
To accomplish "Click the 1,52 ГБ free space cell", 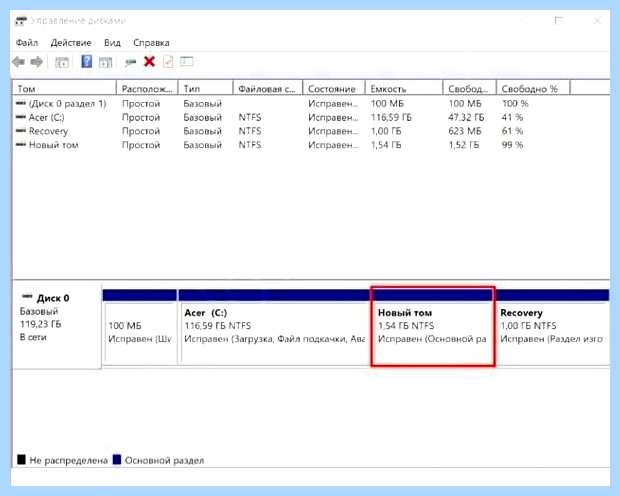I will [x=463, y=145].
